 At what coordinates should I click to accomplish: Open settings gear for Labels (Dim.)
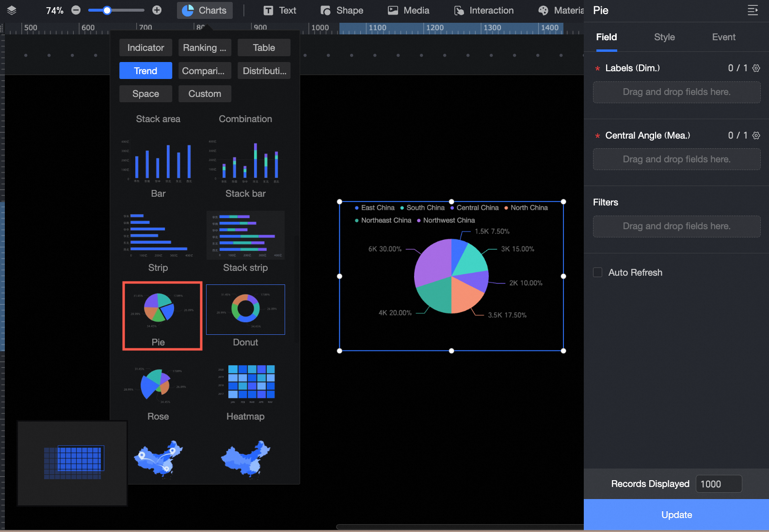click(x=756, y=68)
